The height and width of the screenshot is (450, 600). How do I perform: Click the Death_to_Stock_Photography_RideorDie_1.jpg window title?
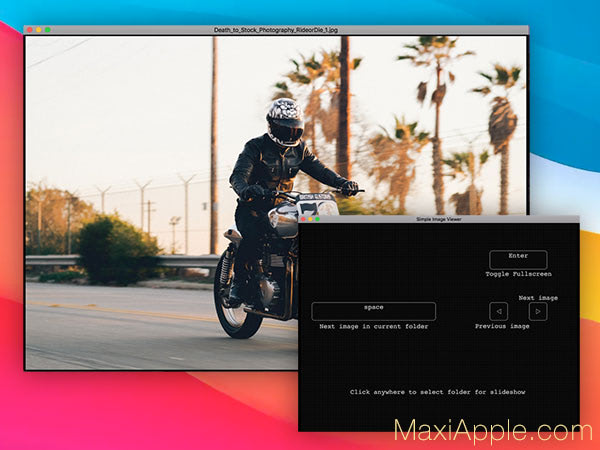point(276,30)
